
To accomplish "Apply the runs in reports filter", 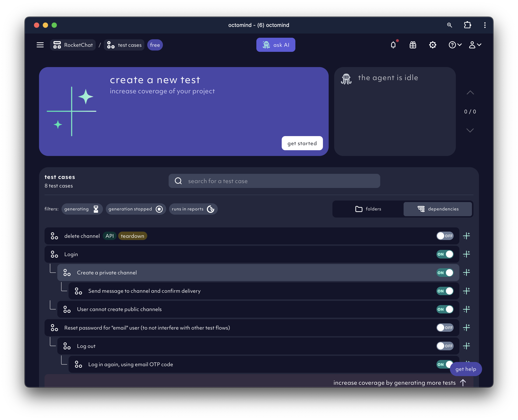I will 193,209.
